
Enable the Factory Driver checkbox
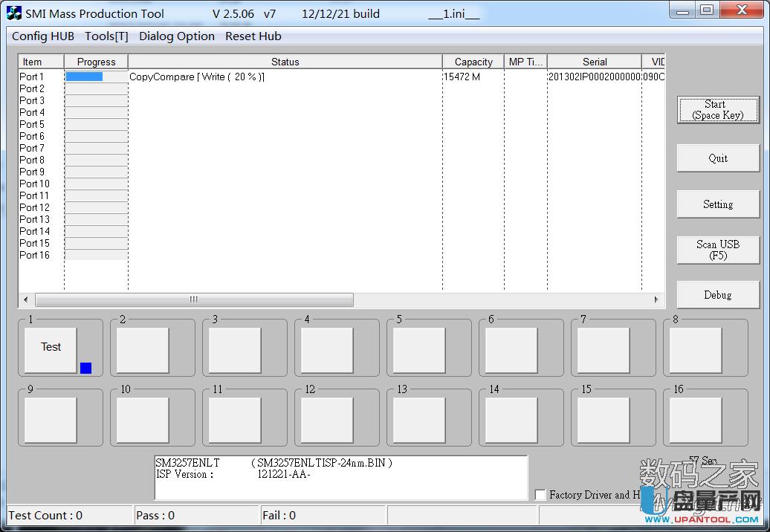pyautogui.click(x=540, y=495)
